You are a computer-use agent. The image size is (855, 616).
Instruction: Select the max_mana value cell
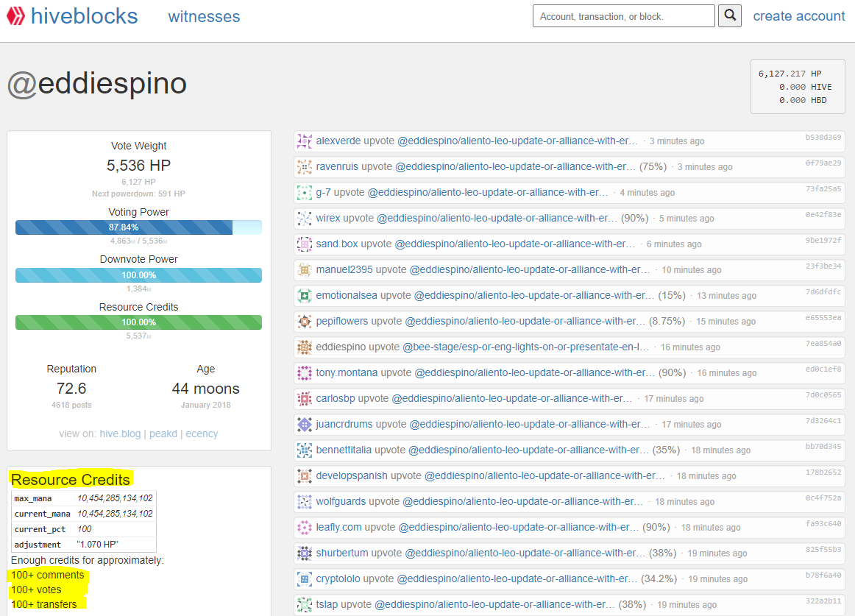[x=115, y=498]
